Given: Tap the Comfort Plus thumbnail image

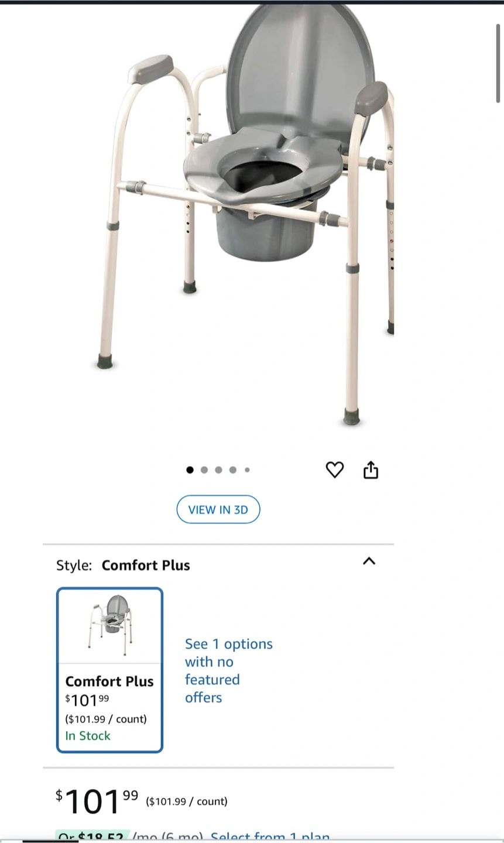Looking at the screenshot, I should pos(109,625).
